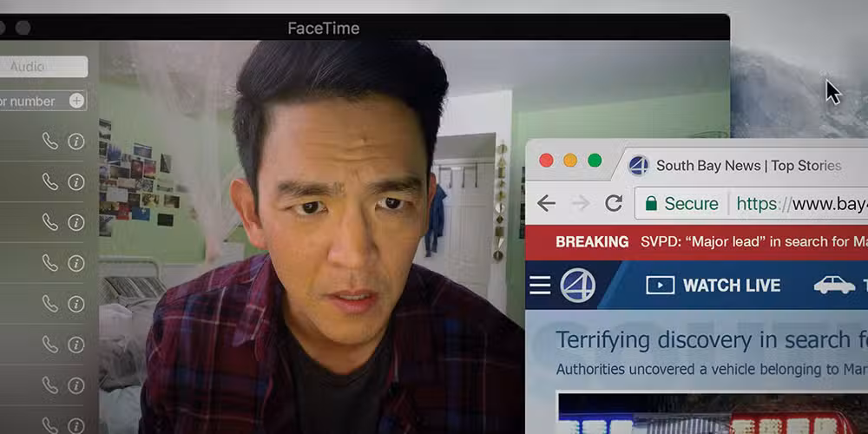The height and width of the screenshot is (434, 868).
Task: Open info for the first contact row
Action: click(76, 141)
